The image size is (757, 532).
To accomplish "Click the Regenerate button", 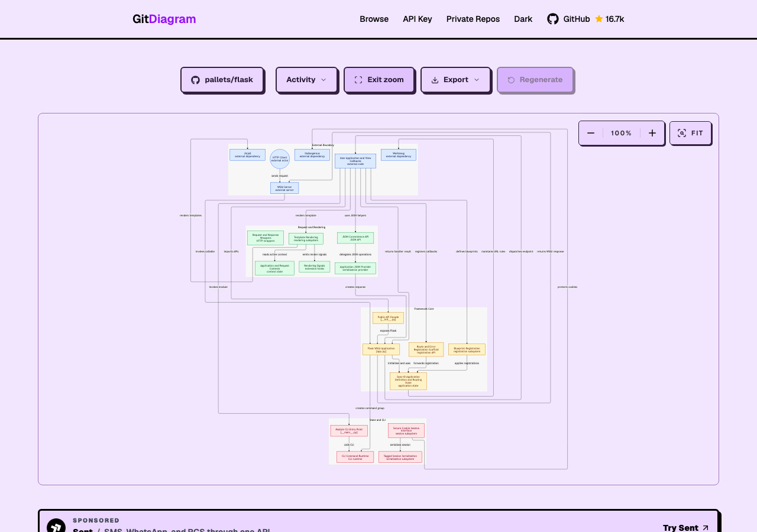I will pyautogui.click(x=535, y=80).
